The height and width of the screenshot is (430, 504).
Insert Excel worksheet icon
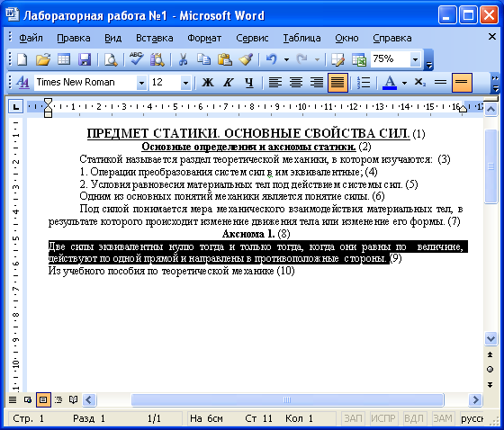pyautogui.click(x=359, y=59)
